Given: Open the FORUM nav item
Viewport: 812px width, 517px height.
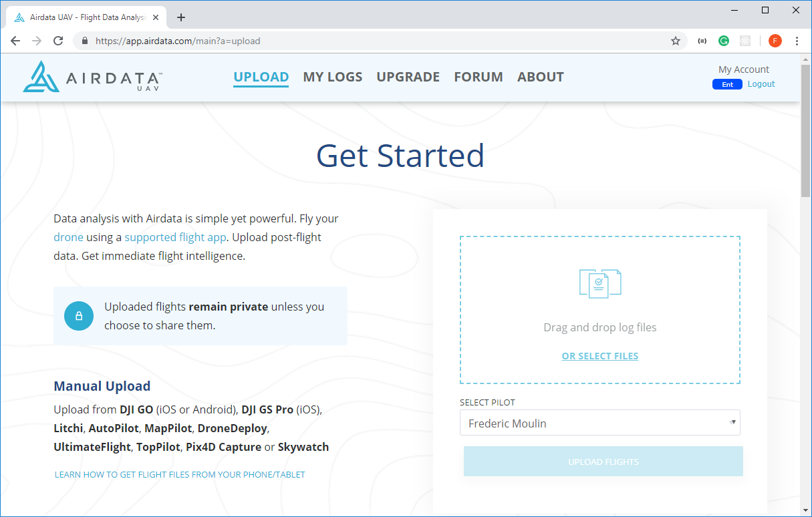Looking at the screenshot, I should [479, 77].
